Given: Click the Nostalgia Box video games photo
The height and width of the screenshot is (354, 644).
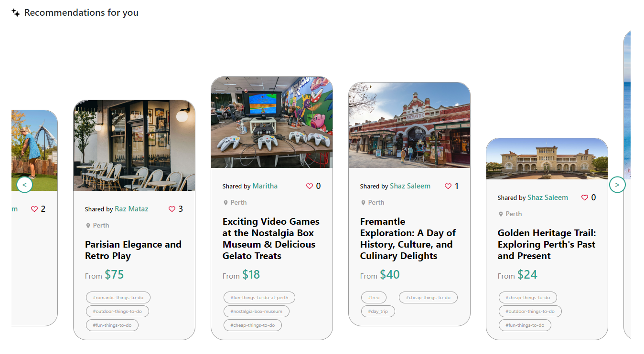Looking at the screenshot, I should coord(272,122).
